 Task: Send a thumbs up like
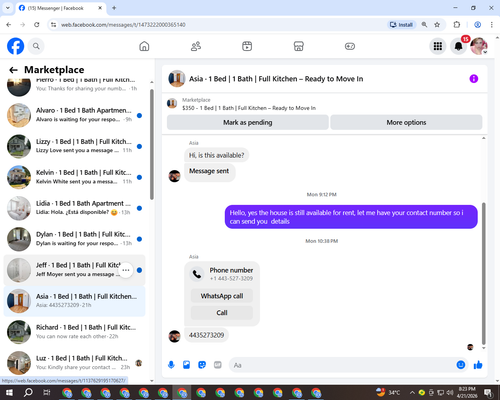click(x=478, y=365)
